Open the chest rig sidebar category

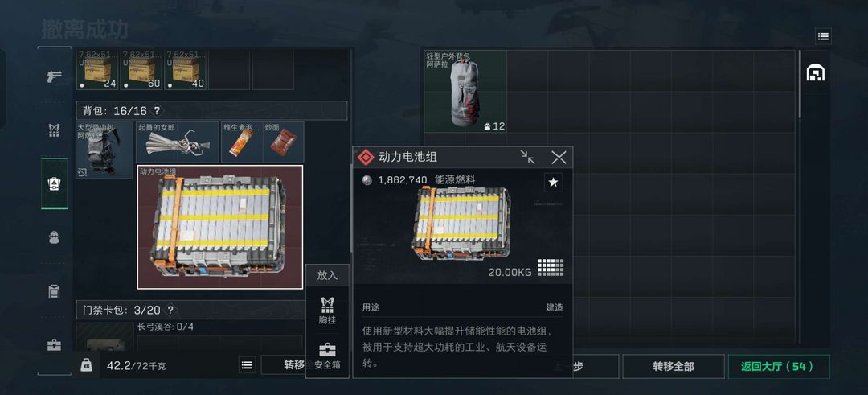[54, 131]
